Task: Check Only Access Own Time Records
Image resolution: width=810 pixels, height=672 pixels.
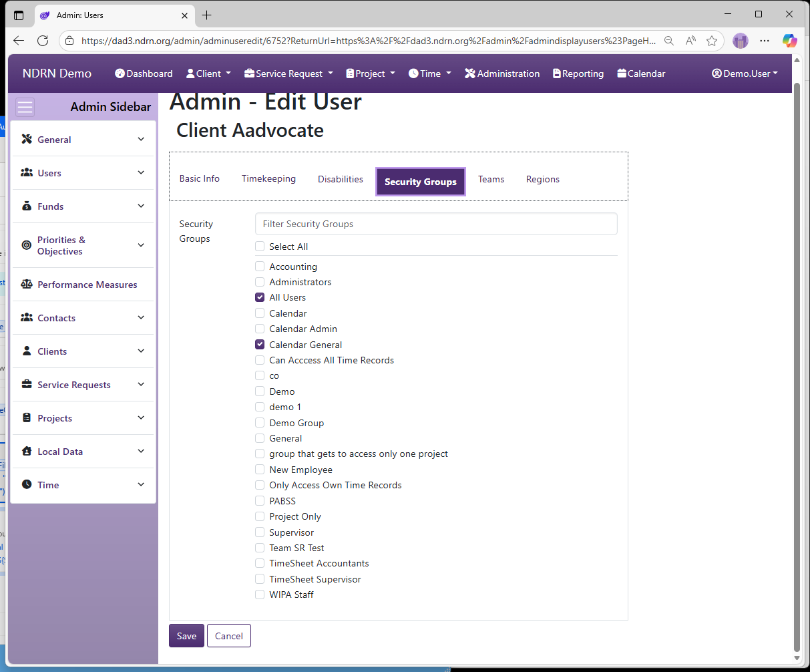Action: pos(260,485)
